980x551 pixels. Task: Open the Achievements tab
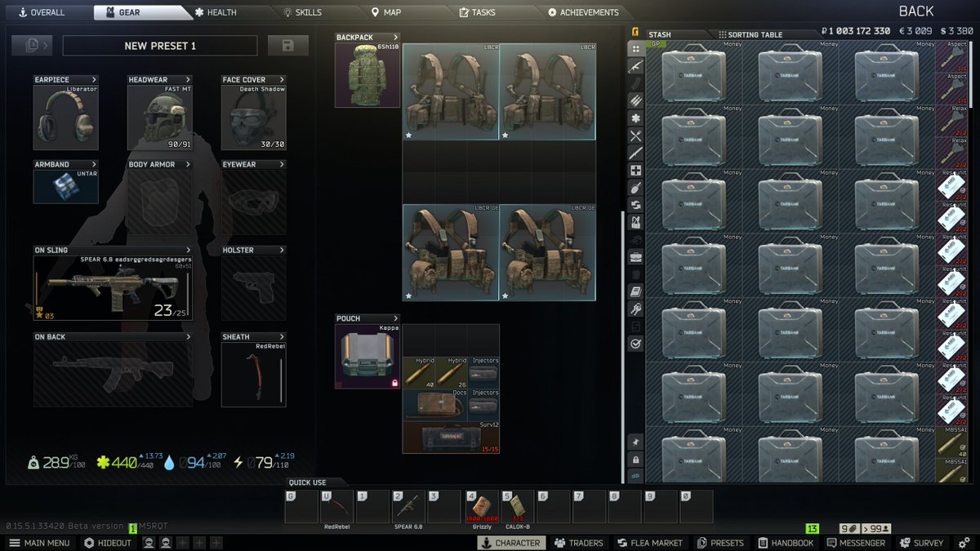pyautogui.click(x=583, y=12)
